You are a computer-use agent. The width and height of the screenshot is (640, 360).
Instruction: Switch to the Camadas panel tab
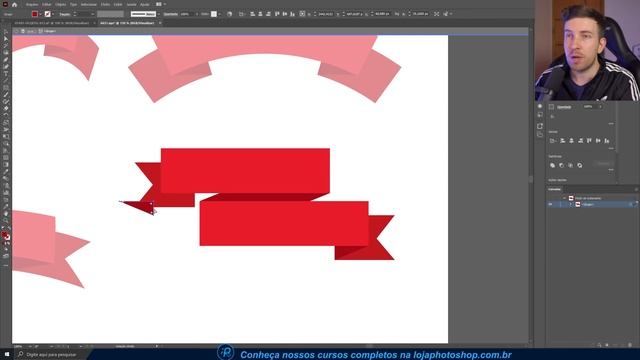tap(554, 189)
